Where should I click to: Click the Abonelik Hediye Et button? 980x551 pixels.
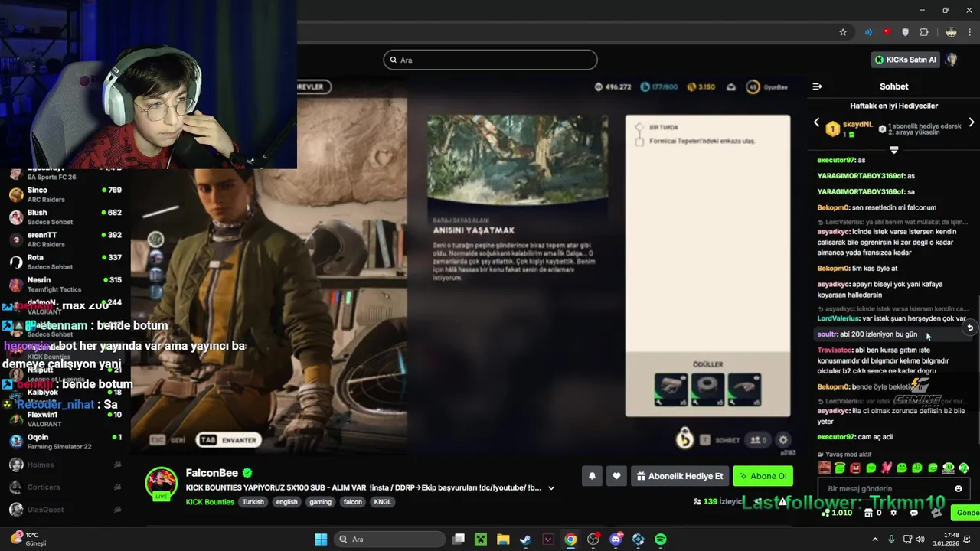(x=679, y=476)
